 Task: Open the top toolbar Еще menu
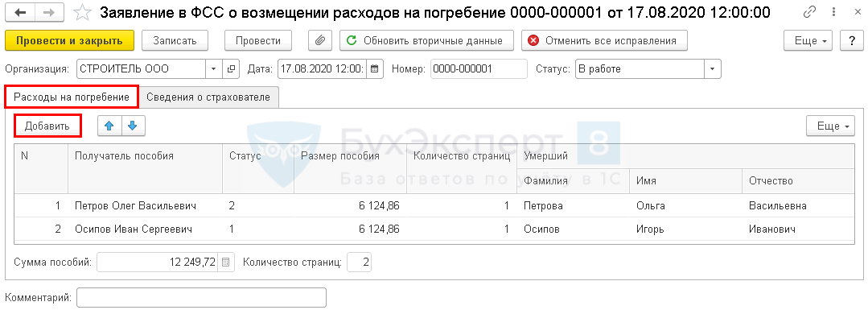pyautogui.click(x=808, y=40)
